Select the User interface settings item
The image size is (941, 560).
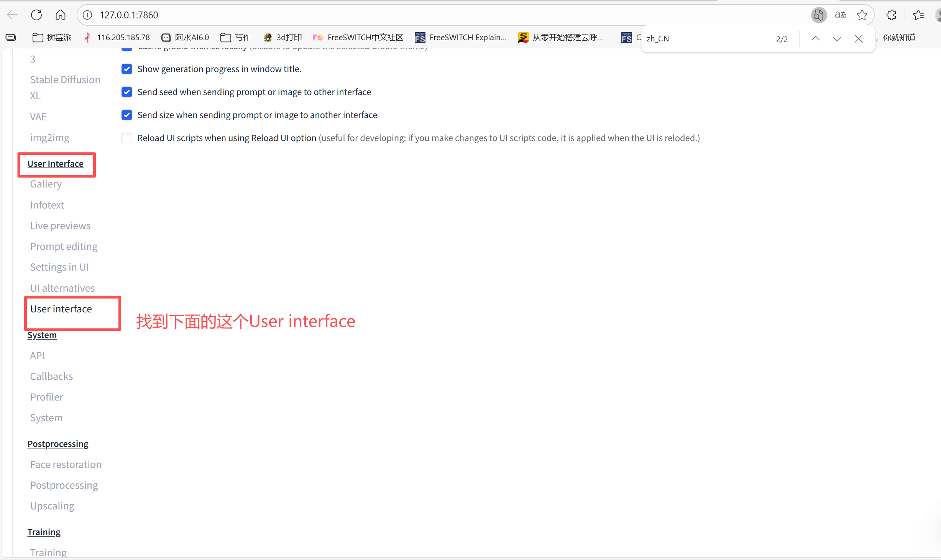pyautogui.click(x=61, y=309)
